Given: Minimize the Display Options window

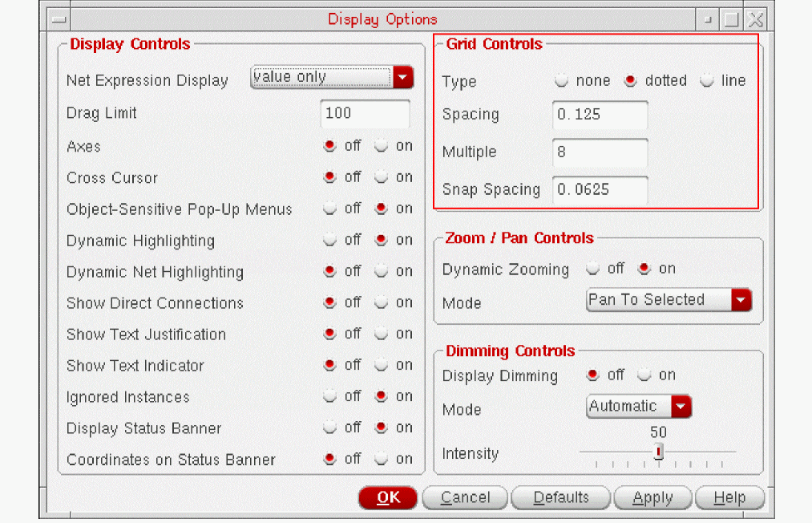Looking at the screenshot, I should tap(707, 20).
